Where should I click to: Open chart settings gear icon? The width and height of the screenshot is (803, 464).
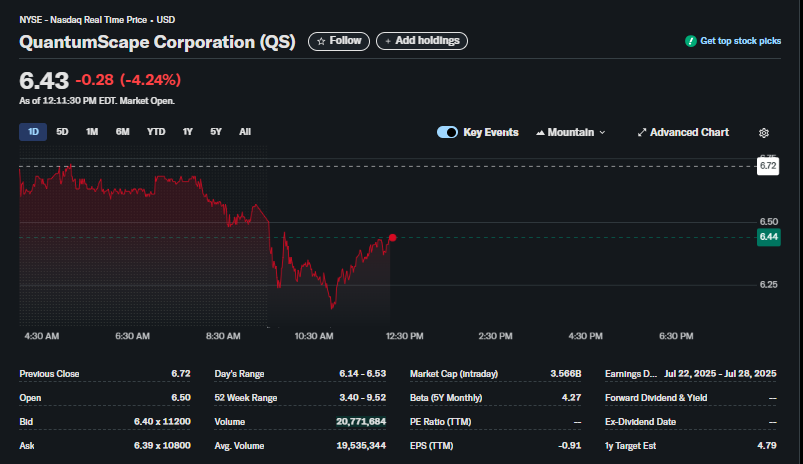(x=764, y=133)
